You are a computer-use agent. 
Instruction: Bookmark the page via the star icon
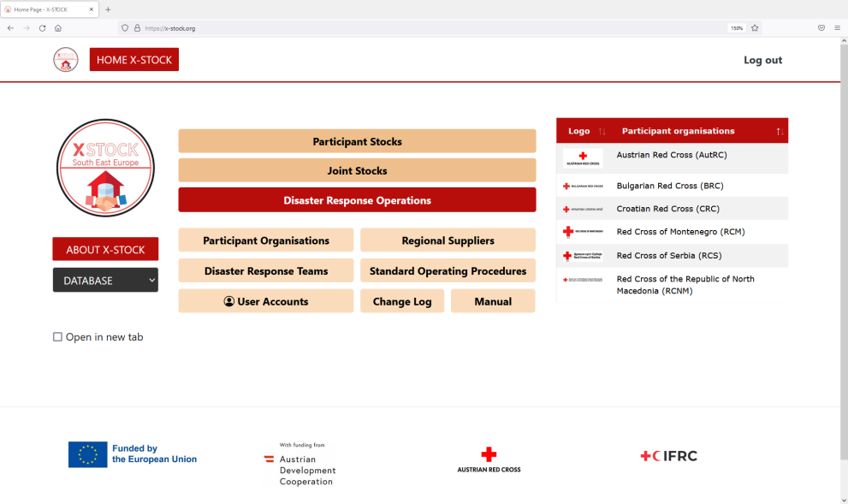pos(754,27)
